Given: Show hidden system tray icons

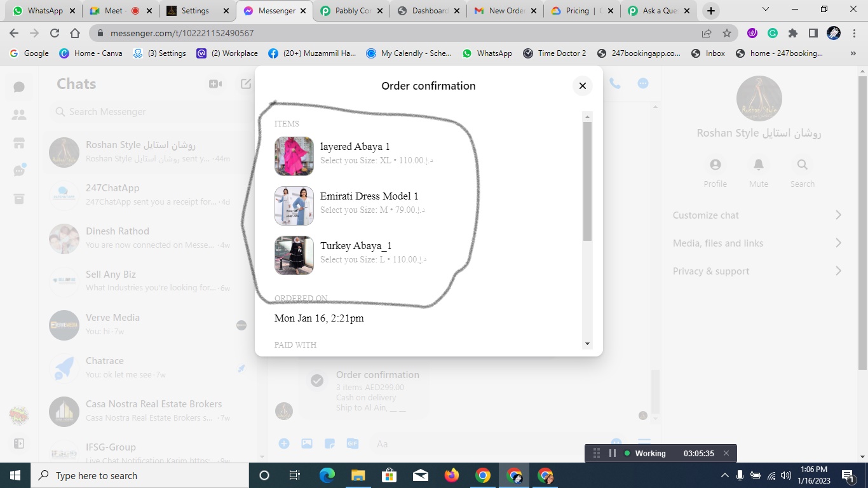Looking at the screenshot, I should click(724, 475).
